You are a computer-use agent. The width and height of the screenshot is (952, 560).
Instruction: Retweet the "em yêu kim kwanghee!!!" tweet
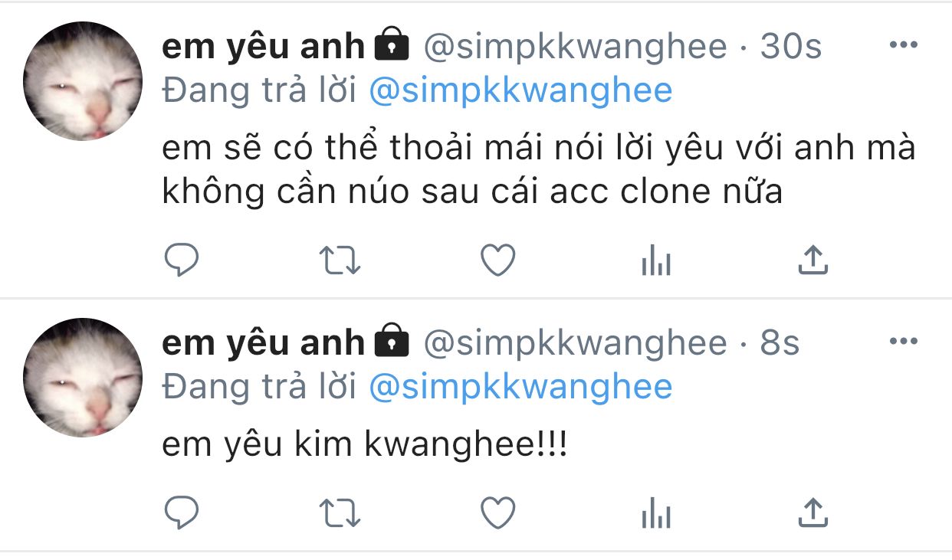click(x=340, y=513)
